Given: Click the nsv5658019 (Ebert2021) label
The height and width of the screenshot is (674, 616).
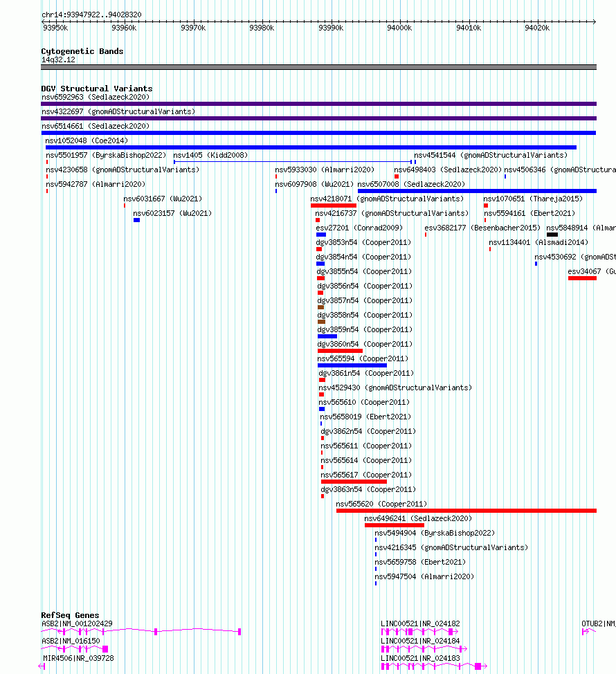Looking at the screenshot, I should click(x=366, y=417).
